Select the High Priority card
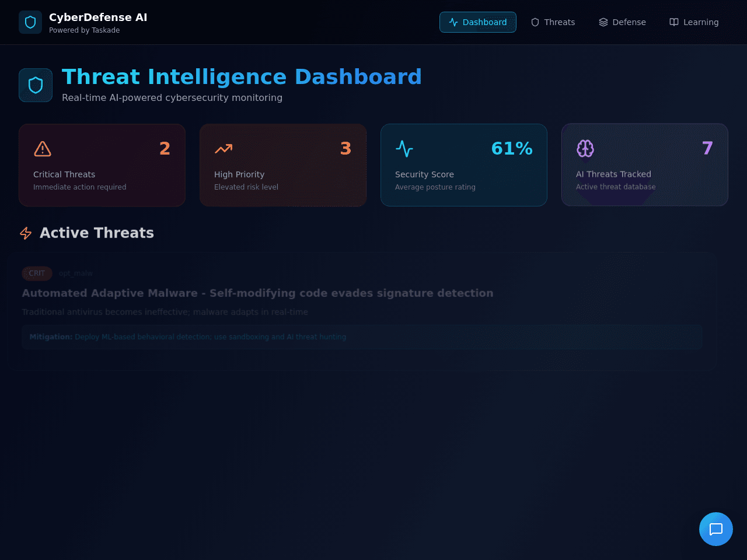Image resolution: width=747 pixels, height=560 pixels. [283, 165]
